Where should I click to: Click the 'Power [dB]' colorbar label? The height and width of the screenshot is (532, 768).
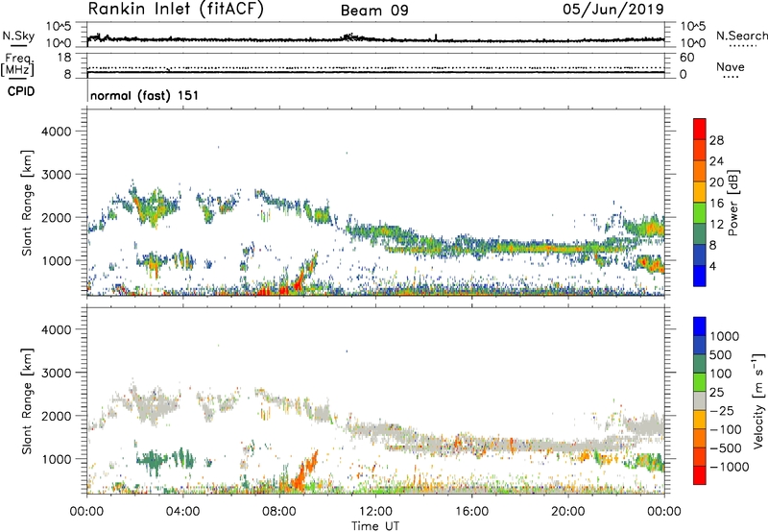point(732,203)
